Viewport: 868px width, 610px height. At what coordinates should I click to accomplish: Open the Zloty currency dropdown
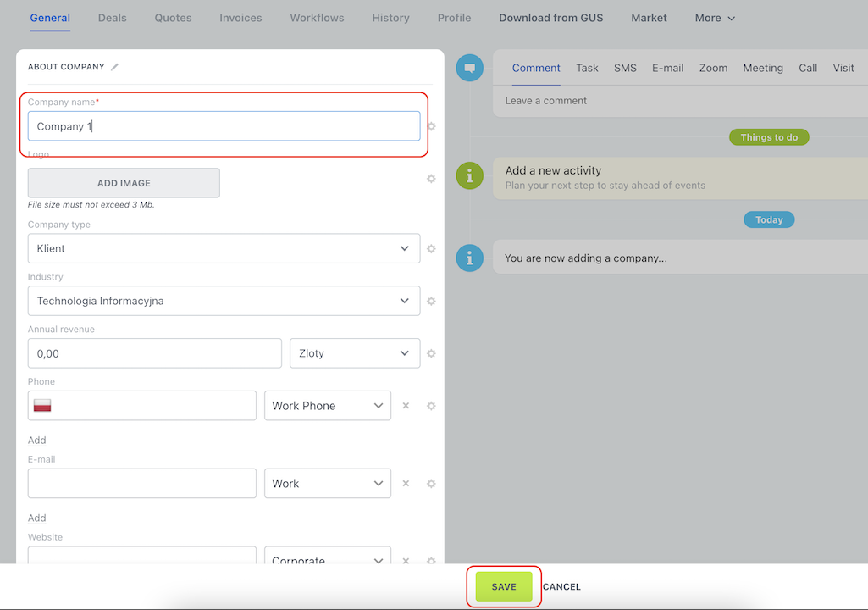click(x=354, y=353)
